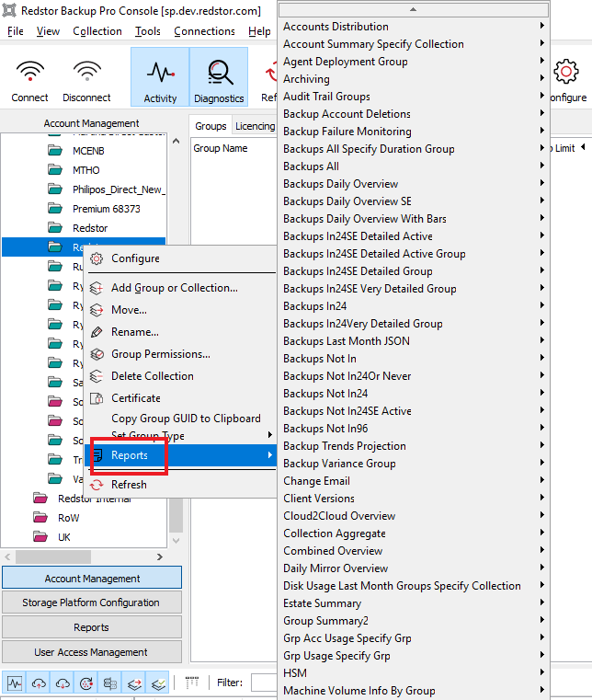Click the refresh arrows icon beside Refresh
The image size is (592, 700).
tap(97, 485)
